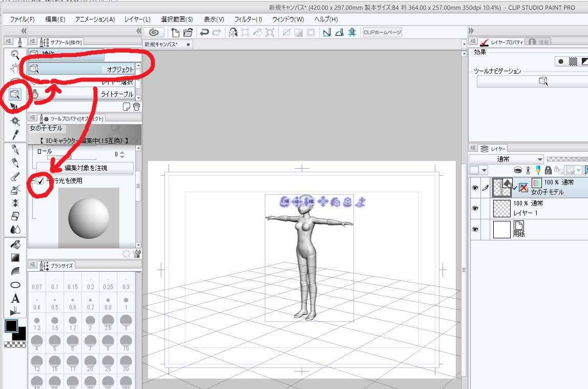Toggle Snap to special ruler icon
This screenshot has height=389, width=588.
pyautogui.click(x=340, y=33)
